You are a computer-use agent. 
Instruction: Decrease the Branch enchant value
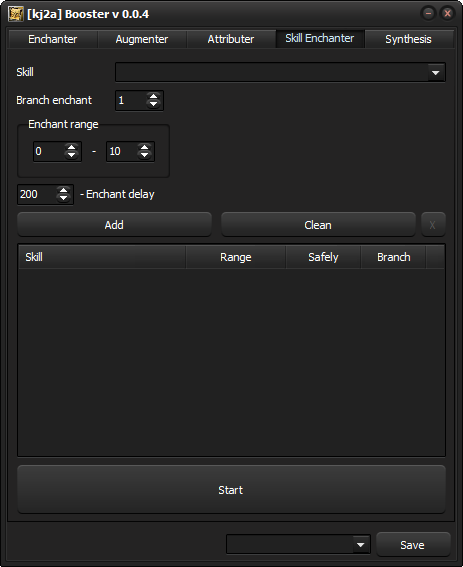click(x=153, y=104)
